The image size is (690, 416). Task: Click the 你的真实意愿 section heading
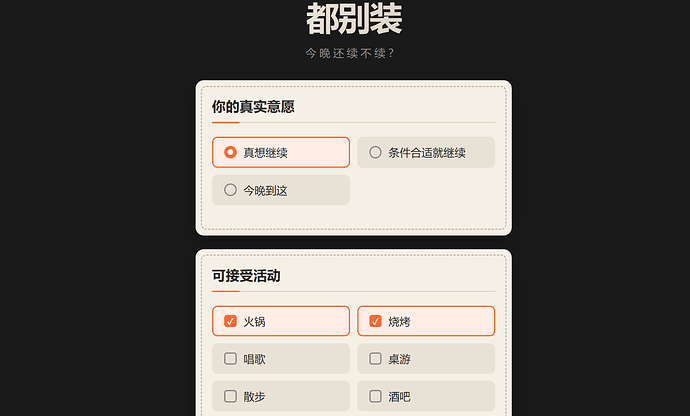coord(253,107)
